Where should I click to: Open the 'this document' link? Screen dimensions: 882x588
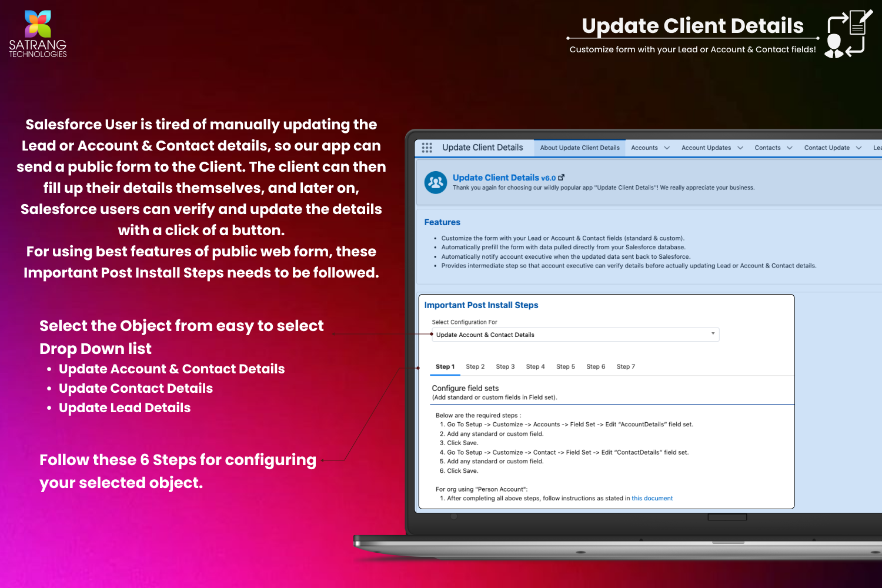(652, 498)
